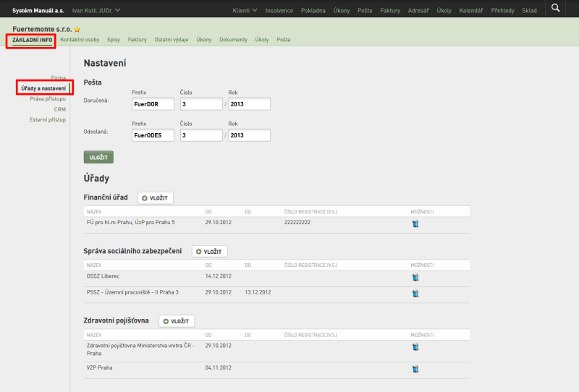Image resolution: width=579 pixels, height=392 pixels.
Task: Open Přehledy in top navigation
Action: (x=502, y=11)
